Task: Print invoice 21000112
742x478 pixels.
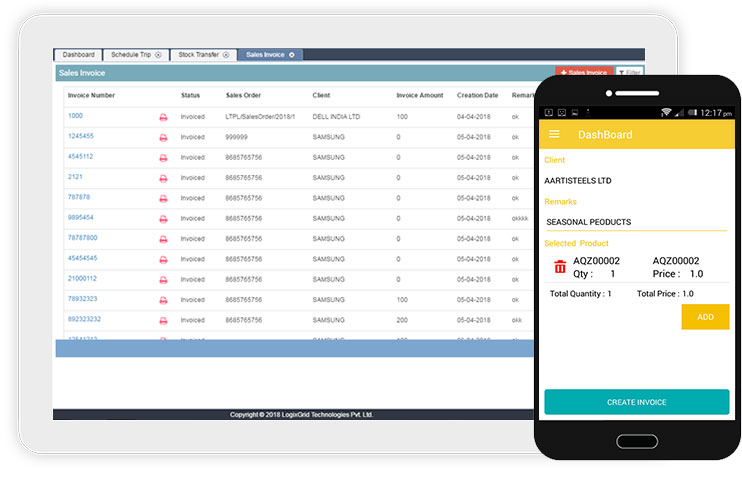Action: click(163, 280)
